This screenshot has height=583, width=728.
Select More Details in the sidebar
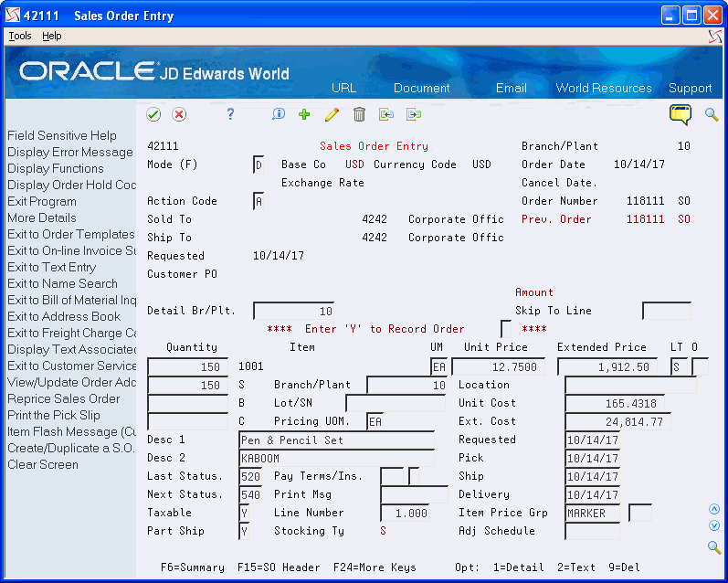click(x=42, y=217)
